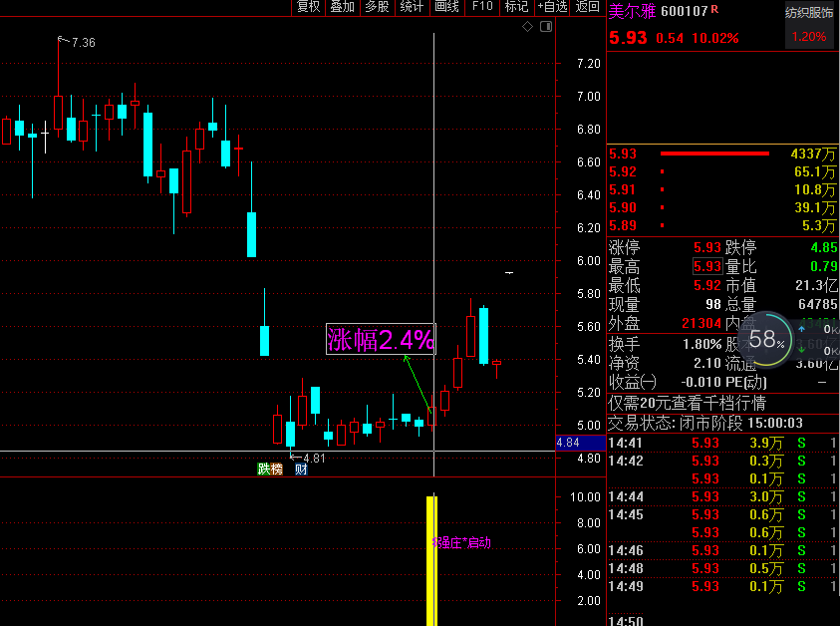Click the 4.81 low price marker
The height and width of the screenshot is (626, 840).
coord(314,459)
